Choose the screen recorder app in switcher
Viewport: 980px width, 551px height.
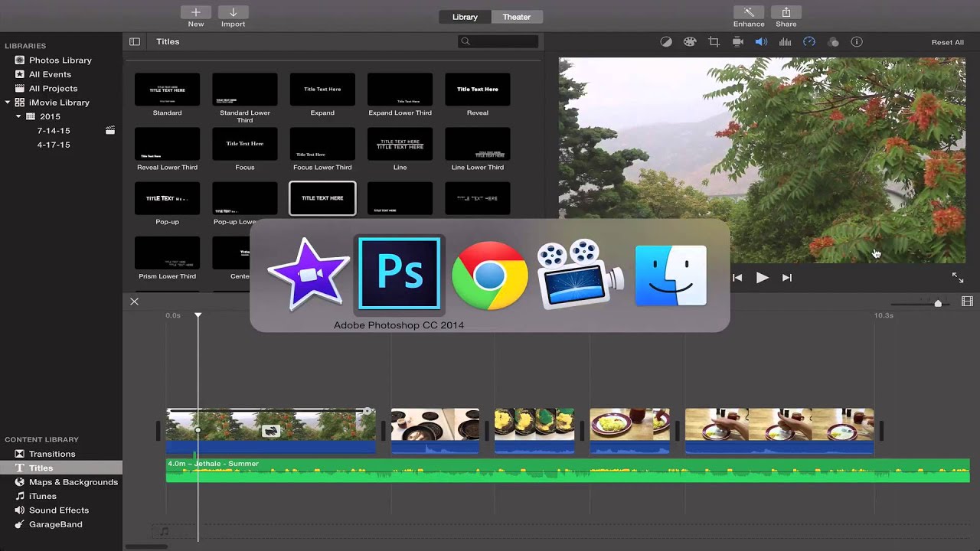(x=580, y=274)
